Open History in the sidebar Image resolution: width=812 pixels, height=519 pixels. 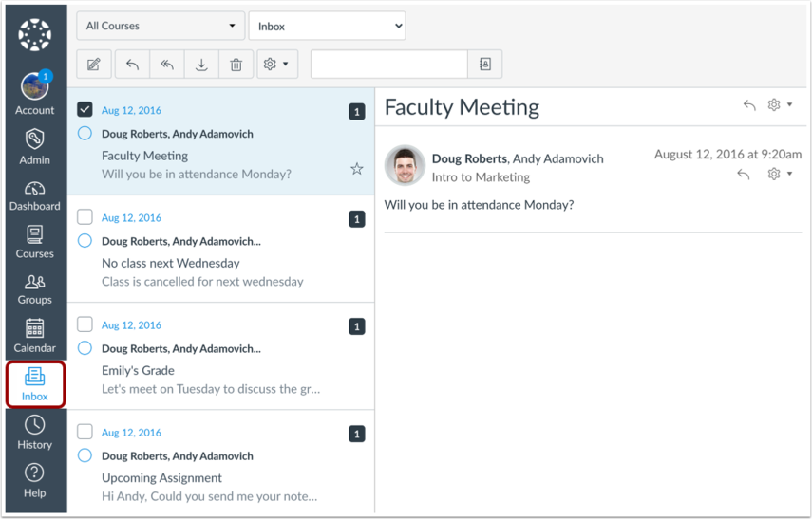pos(35,433)
